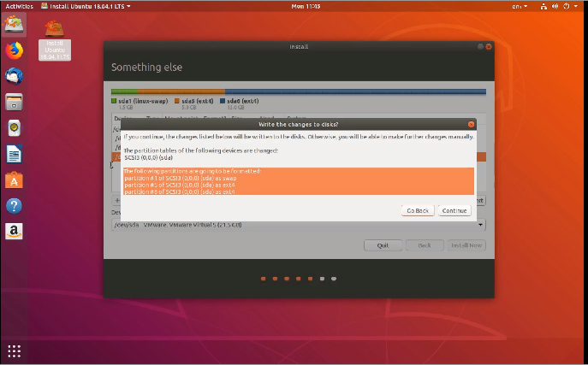The height and width of the screenshot is (365, 588).
Task: Open Install Ubuntu 18.04.1 LTS app menu
Action: click(86, 6)
